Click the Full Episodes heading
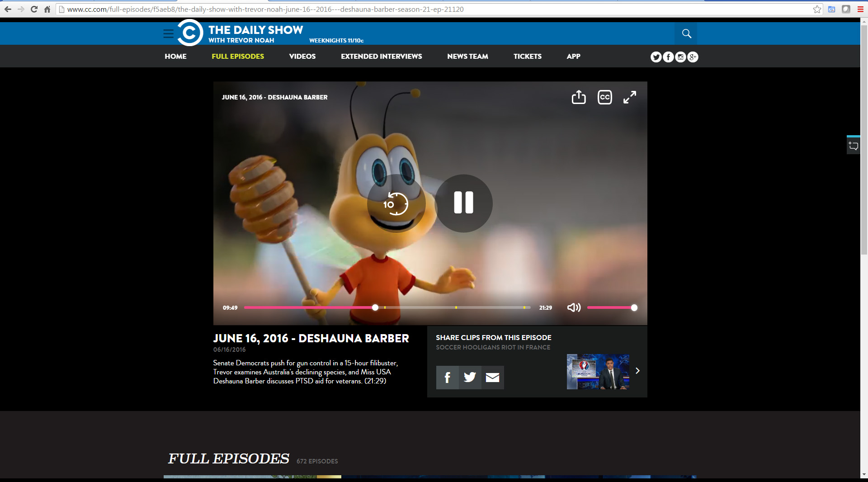 click(x=229, y=458)
